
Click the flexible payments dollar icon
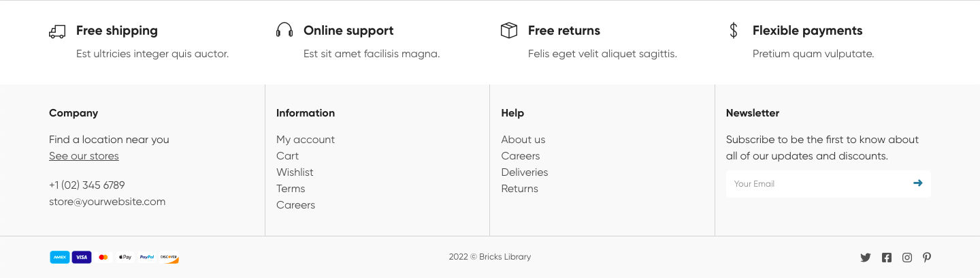(734, 31)
